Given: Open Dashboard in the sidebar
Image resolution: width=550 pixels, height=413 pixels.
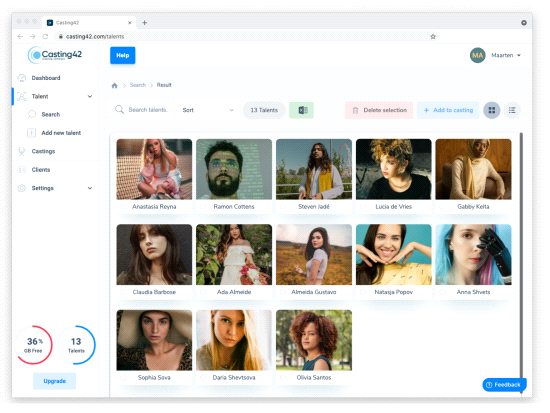Looking at the screenshot, I should pyautogui.click(x=46, y=78).
